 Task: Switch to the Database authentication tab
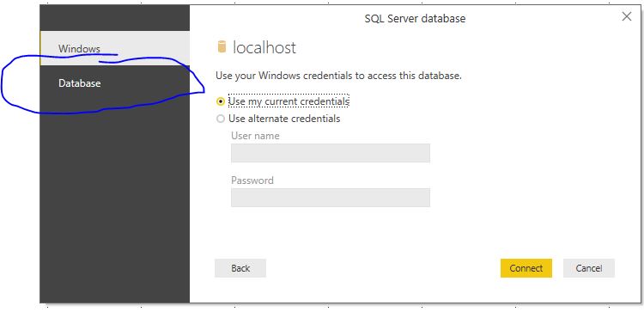[114, 83]
